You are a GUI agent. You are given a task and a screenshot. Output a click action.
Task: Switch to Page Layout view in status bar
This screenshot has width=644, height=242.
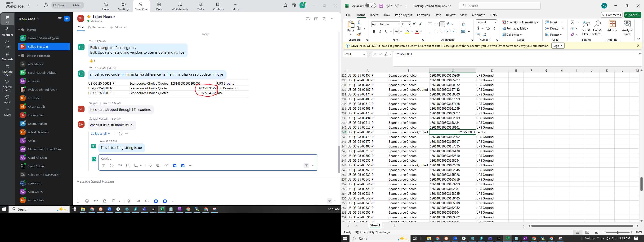point(587,232)
